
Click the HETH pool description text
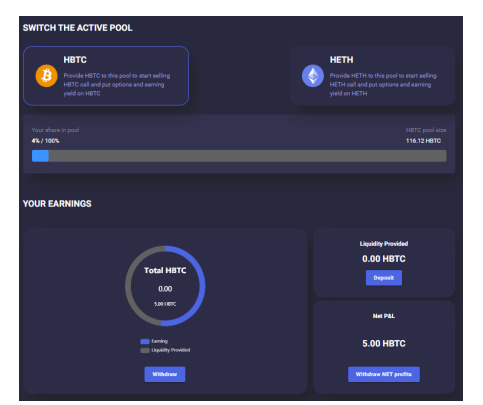(x=383, y=85)
